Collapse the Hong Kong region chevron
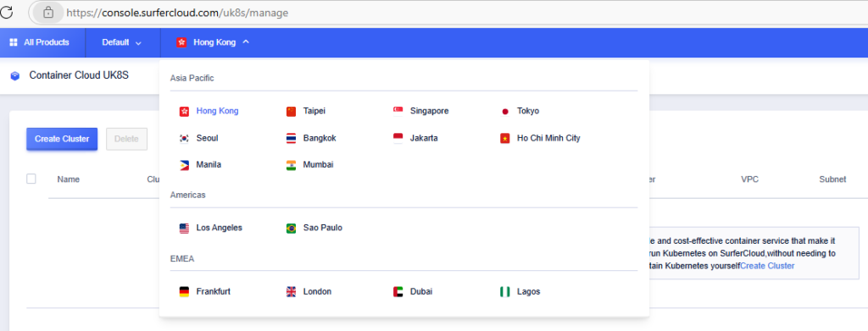 coord(246,42)
